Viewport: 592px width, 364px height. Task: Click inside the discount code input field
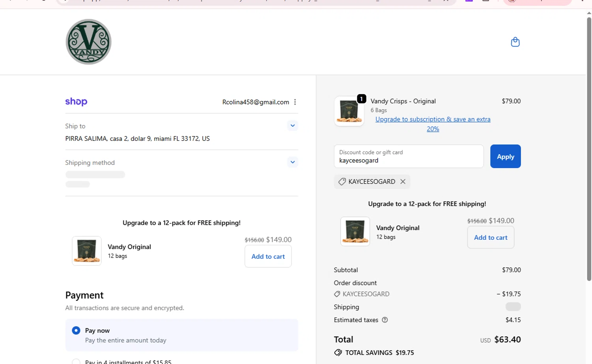point(408,157)
